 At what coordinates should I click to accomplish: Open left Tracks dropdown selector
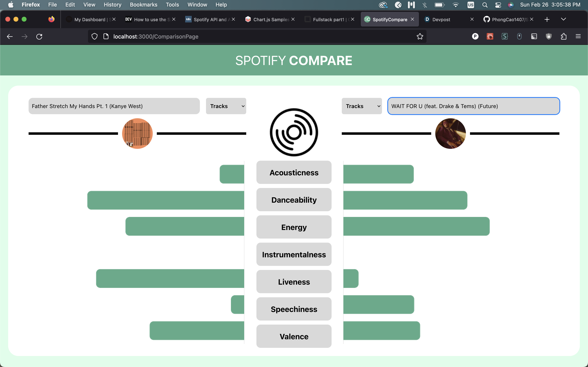(226, 106)
